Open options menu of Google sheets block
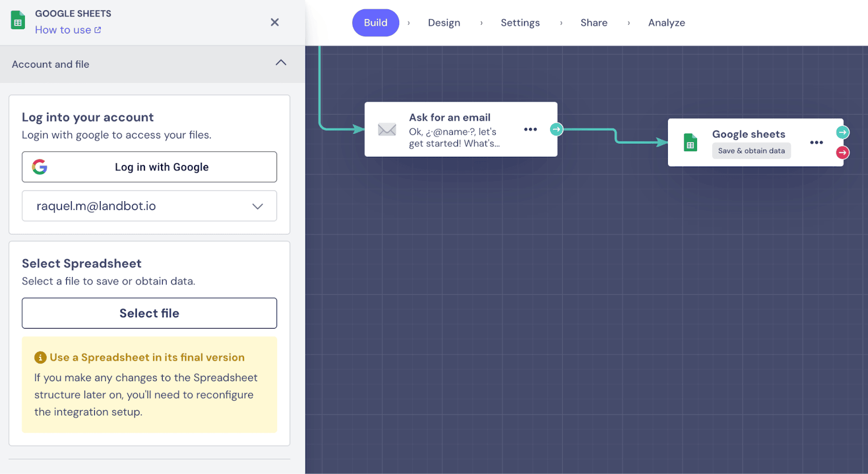Screen dimensions: 868x474 click(x=816, y=142)
